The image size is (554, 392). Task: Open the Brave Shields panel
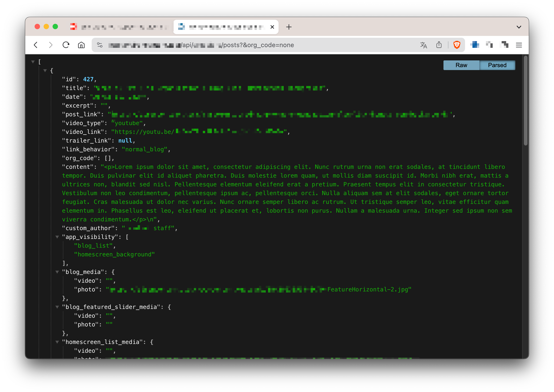[457, 45]
